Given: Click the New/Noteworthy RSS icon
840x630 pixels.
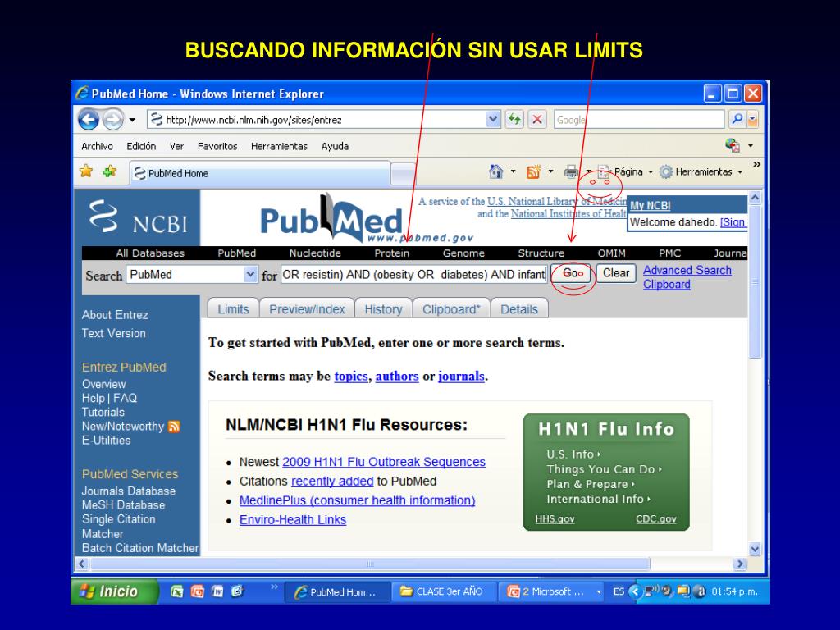Looking at the screenshot, I should point(174,427).
